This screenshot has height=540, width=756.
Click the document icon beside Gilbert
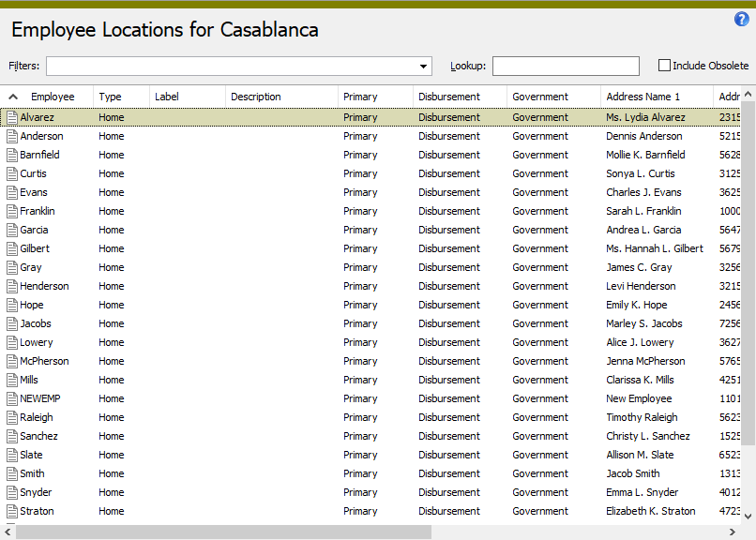pos(12,248)
